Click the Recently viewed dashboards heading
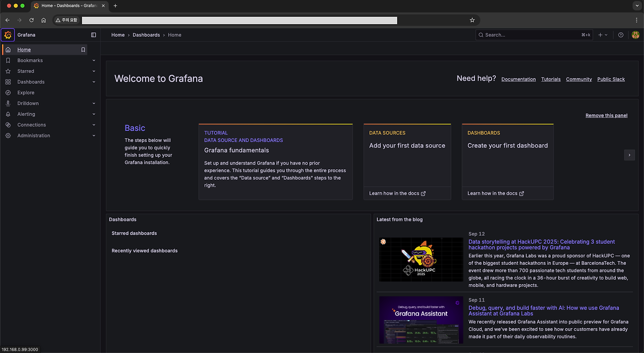The image size is (644, 353). click(144, 251)
